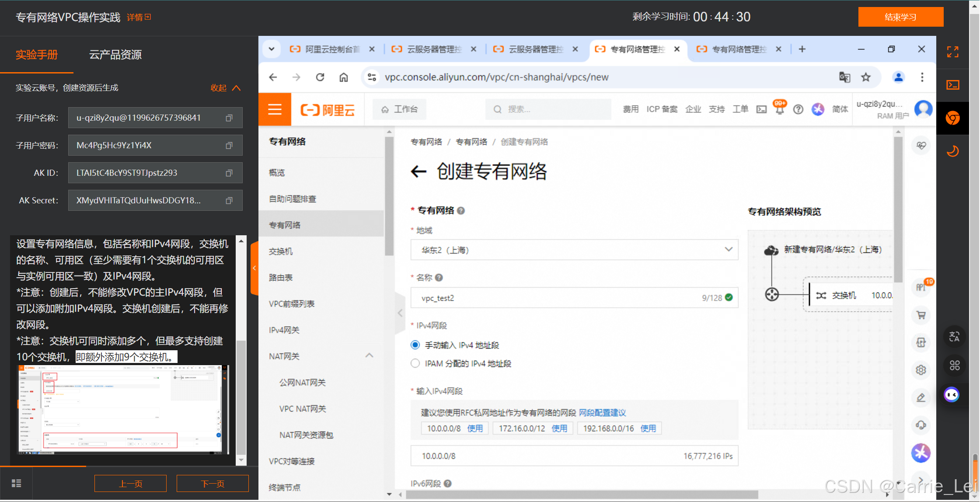Bookmark this page with the star icon
Image resolution: width=980 pixels, height=502 pixels.
(x=866, y=77)
